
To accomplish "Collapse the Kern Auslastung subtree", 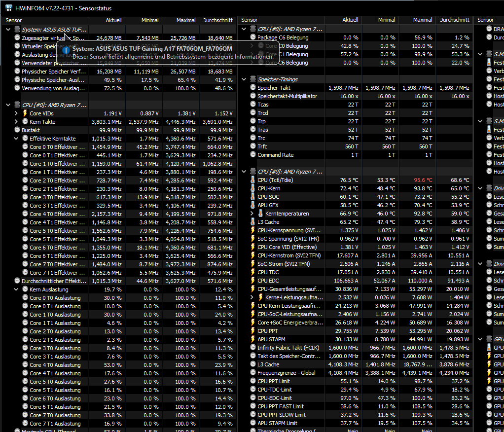I will (x=16, y=289).
